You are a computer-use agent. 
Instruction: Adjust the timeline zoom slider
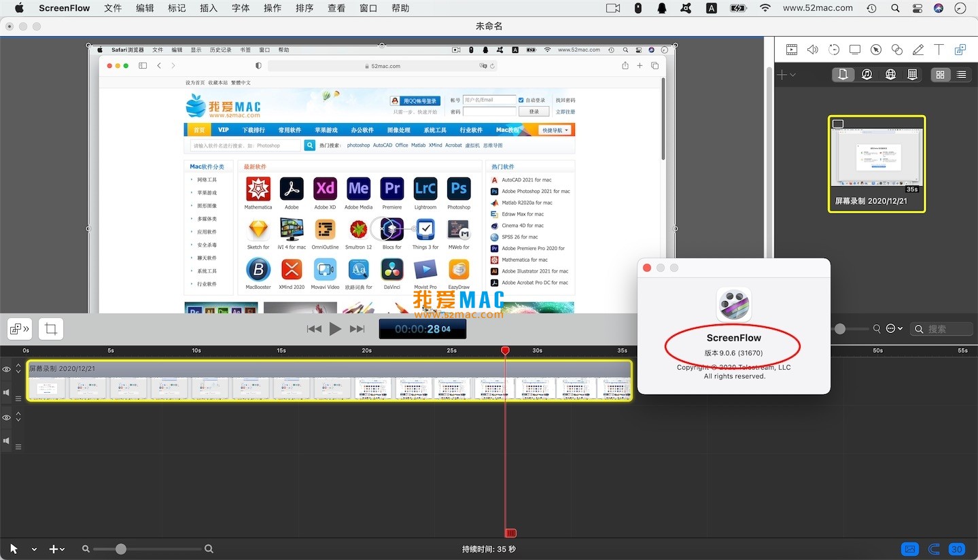[x=121, y=549]
